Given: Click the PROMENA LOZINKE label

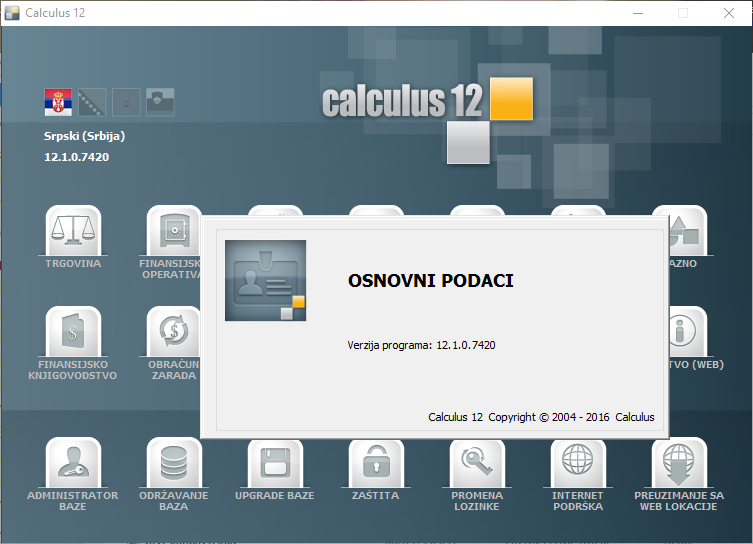Looking at the screenshot, I should [477, 501].
